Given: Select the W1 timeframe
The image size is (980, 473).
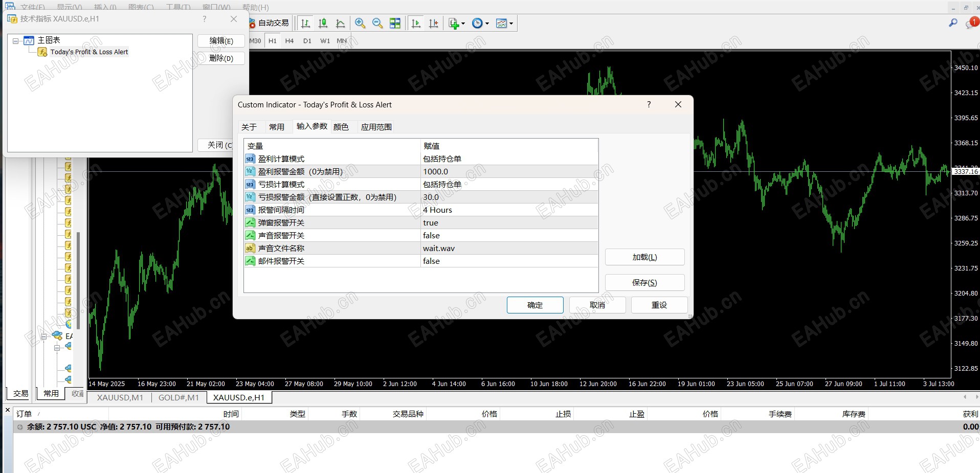Looking at the screenshot, I should pyautogui.click(x=325, y=41).
